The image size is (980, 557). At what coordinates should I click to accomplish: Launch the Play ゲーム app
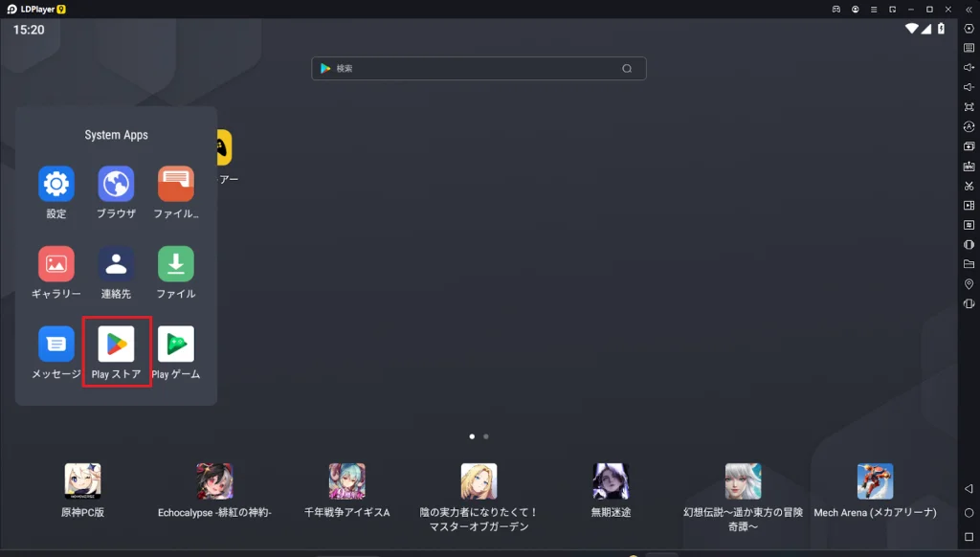click(x=176, y=344)
